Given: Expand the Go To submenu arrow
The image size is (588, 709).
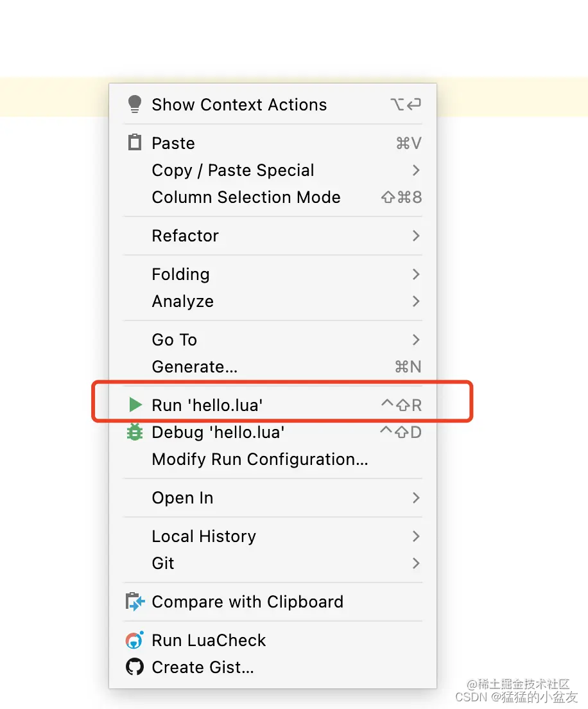Looking at the screenshot, I should 416,340.
